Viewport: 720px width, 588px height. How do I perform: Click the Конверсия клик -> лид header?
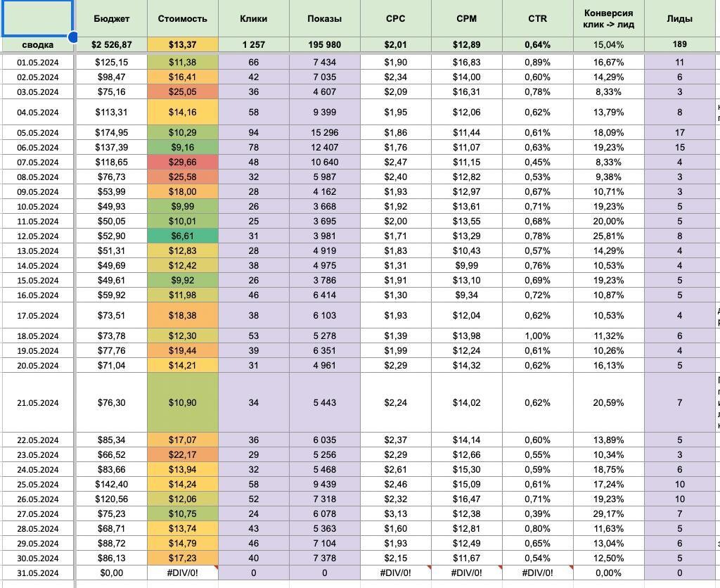tap(608, 19)
